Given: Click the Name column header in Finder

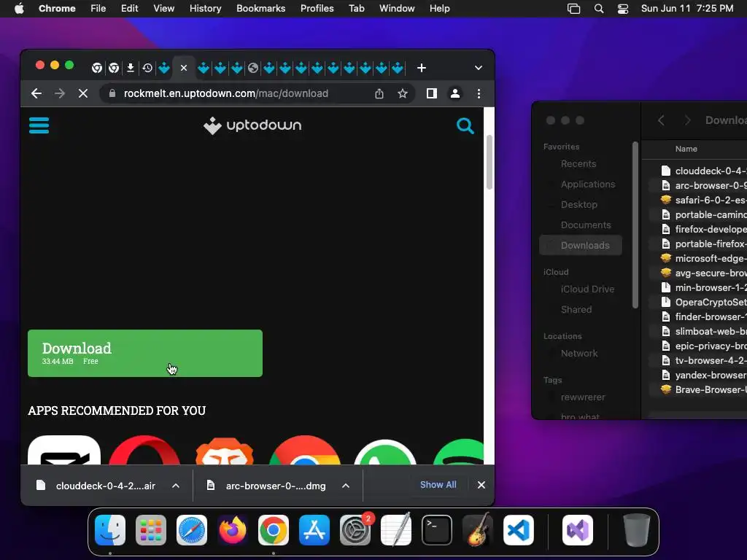Looking at the screenshot, I should pos(686,149).
